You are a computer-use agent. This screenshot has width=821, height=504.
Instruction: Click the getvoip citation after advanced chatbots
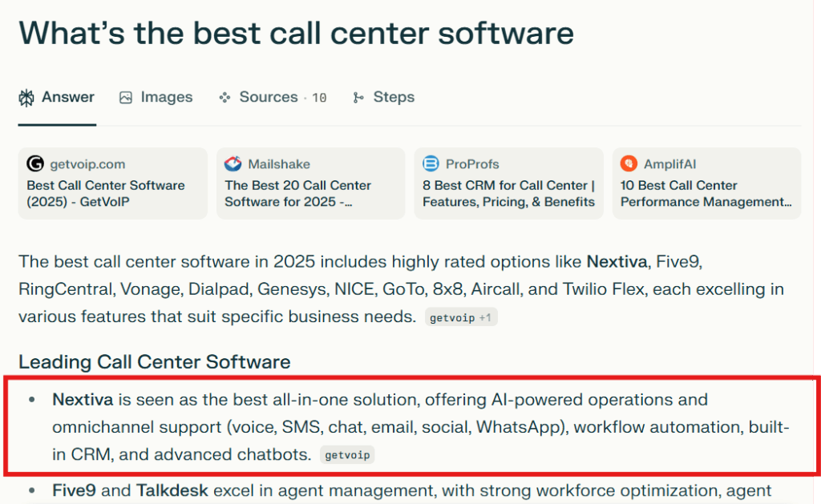click(x=347, y=455)
